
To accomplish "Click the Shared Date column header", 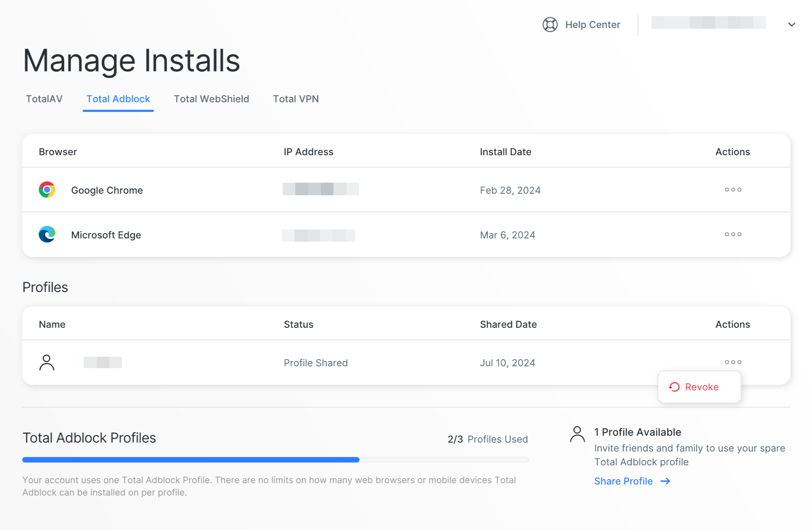I will (508, 324).
